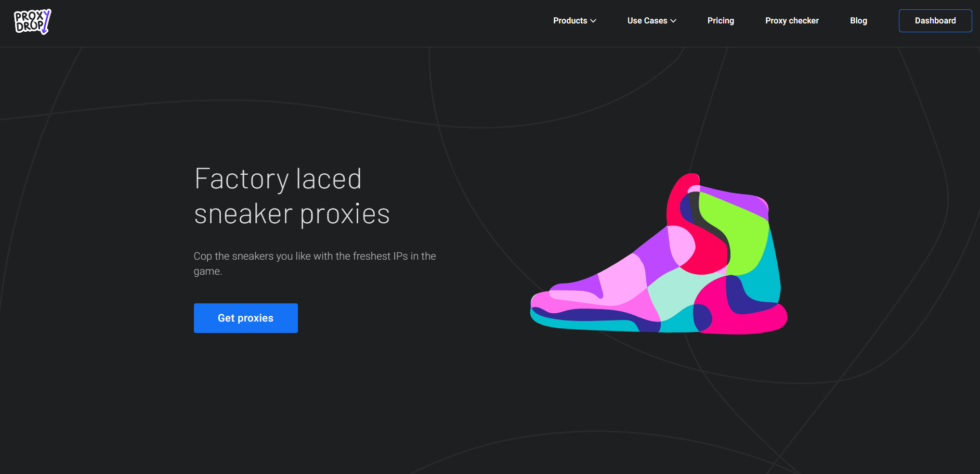Screen dimensions: 980x474
Task: Click the ProxyDrop logo
Action: 32,22
